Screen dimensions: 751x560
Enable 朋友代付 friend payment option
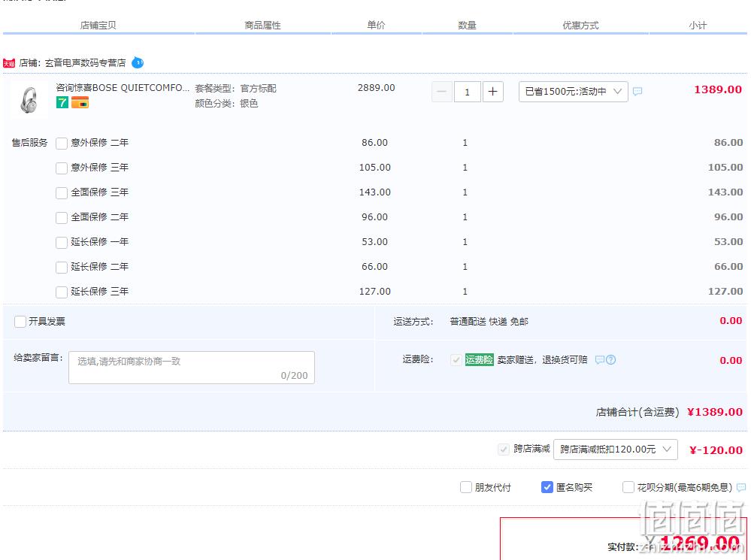click(466, 488)
